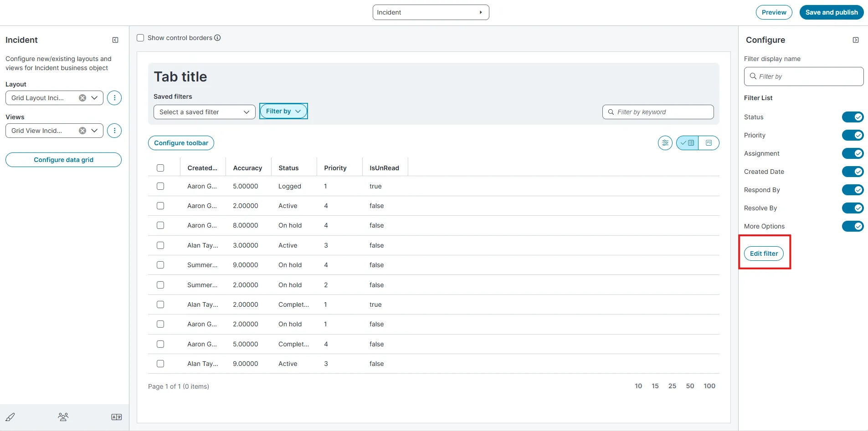Switch to board view icon
The height and width of the screenshot is (431, 868).
709,143
